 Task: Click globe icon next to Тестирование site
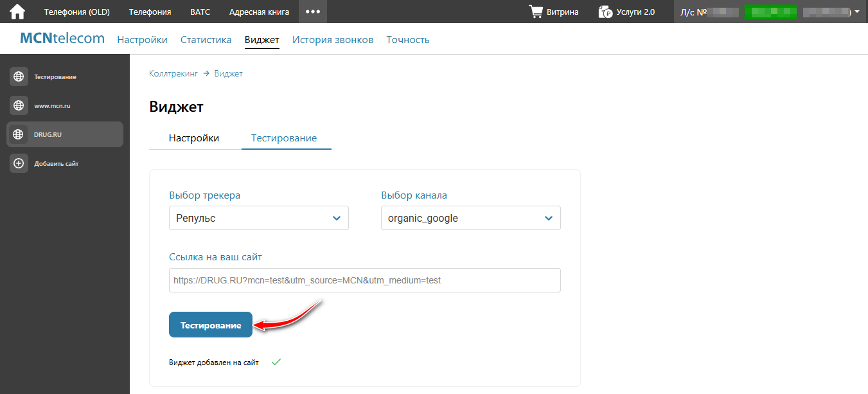click(19, 76)
